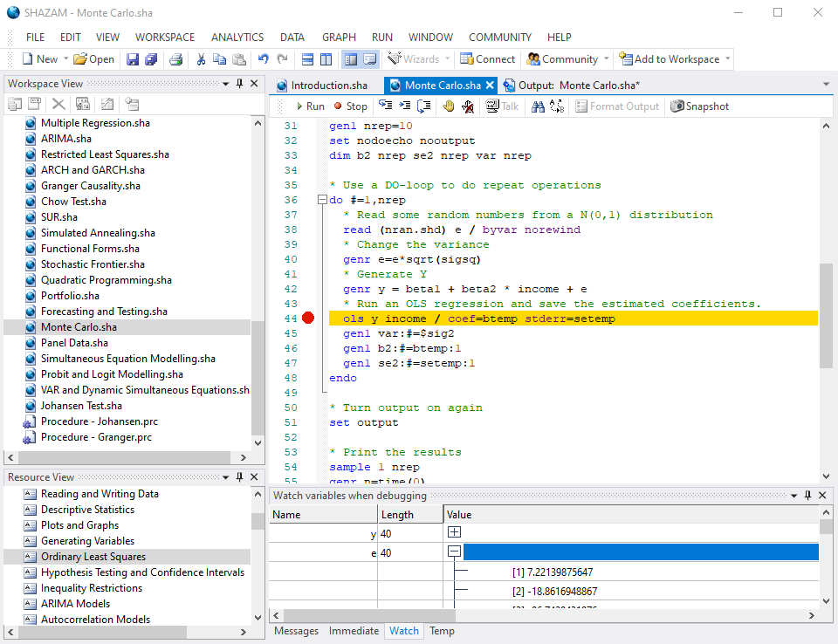
Task: Click the Open folder button
Action: pos(94,59)
